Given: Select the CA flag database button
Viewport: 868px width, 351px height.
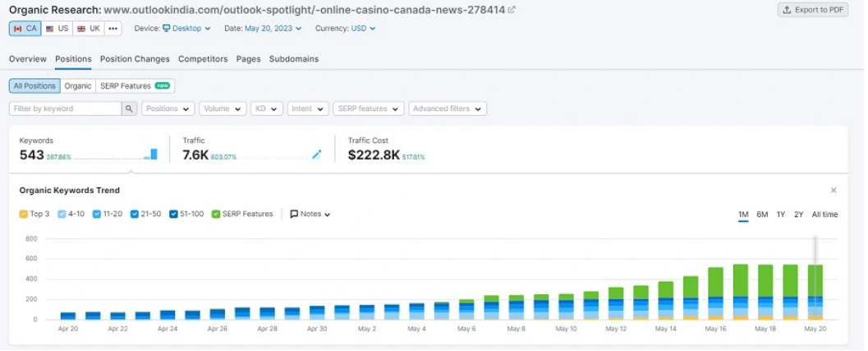Looking at the screenshot, I should (x=25, y=29).
